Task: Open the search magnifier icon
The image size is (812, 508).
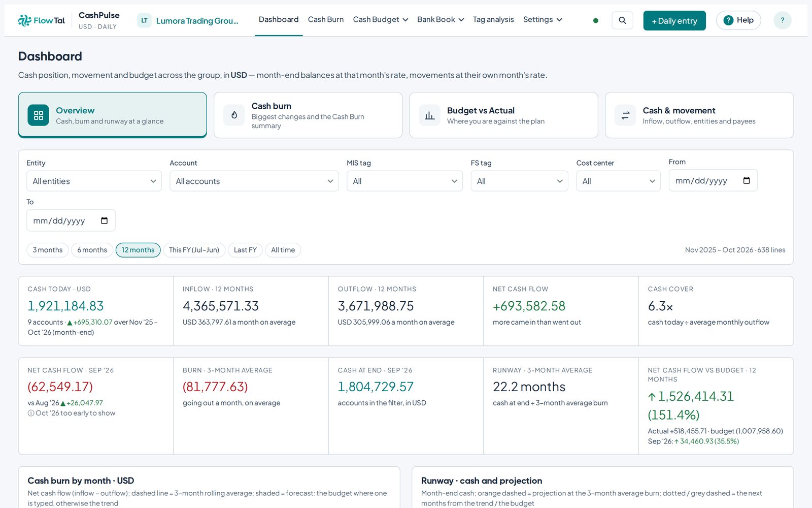Action: [x=622, y=20]
